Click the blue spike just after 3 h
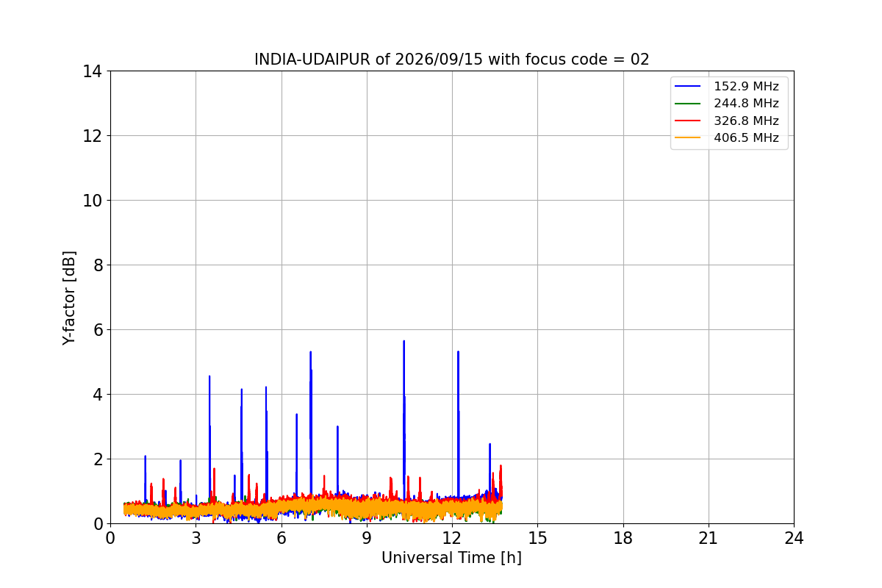 pos(209,377)
